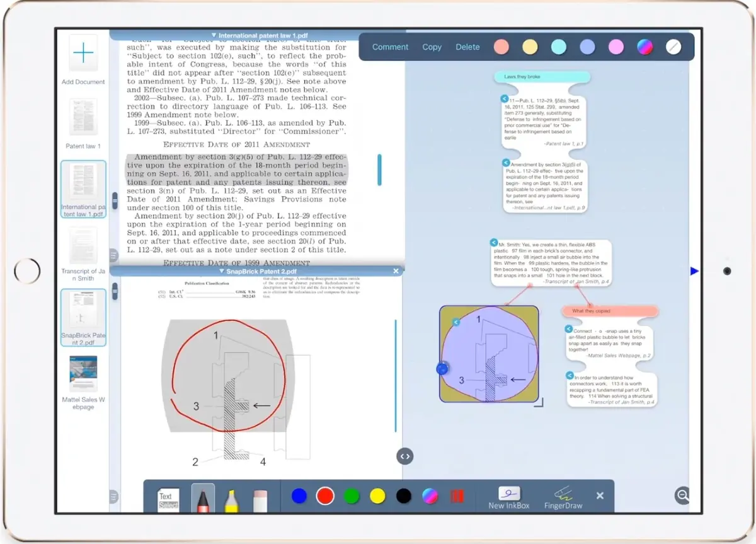Choose the salmon red color in the selection menu
Viewport: 756px width, 544px height.
click(x=501, y=47)
